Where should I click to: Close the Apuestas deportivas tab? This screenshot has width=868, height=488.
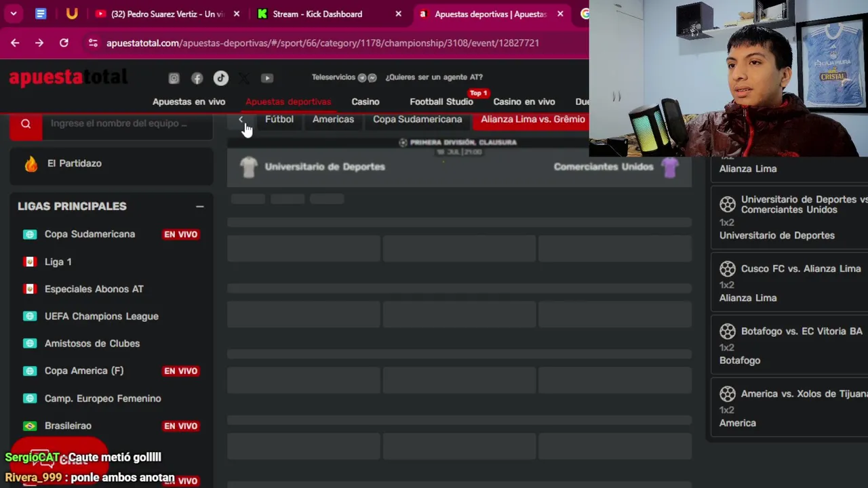point(560,14)
